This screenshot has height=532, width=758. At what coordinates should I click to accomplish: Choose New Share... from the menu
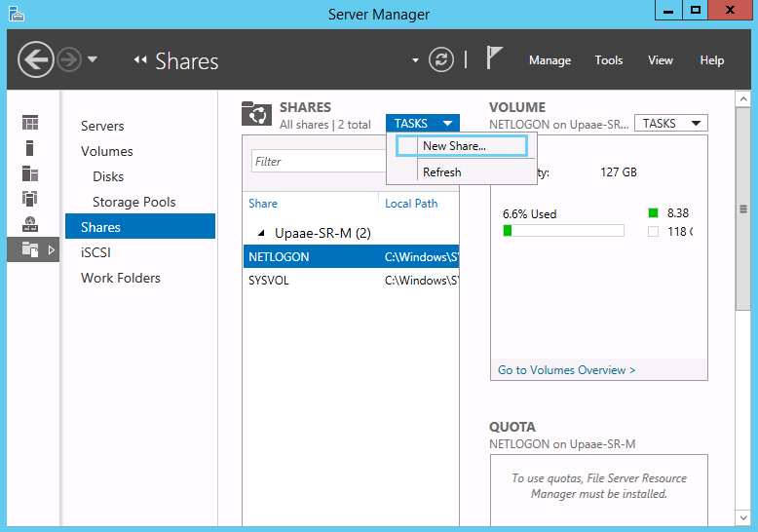coord(462,145)
